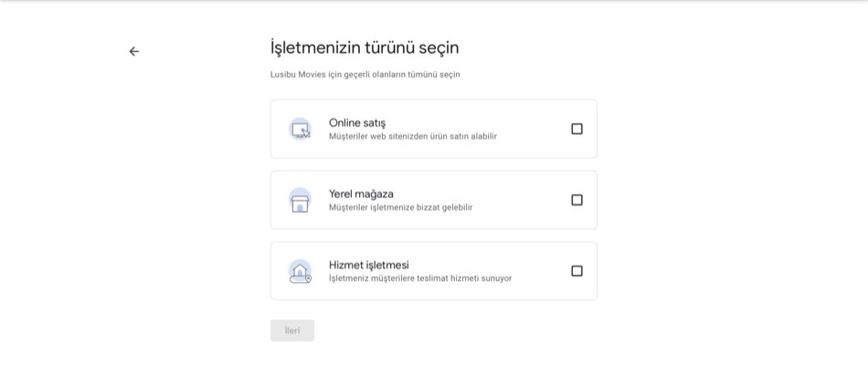Click 'İşletmeniz müşterilere teslimat hizmeti sunuyor' description
868x365 pixels.
(x=420, y=279)
